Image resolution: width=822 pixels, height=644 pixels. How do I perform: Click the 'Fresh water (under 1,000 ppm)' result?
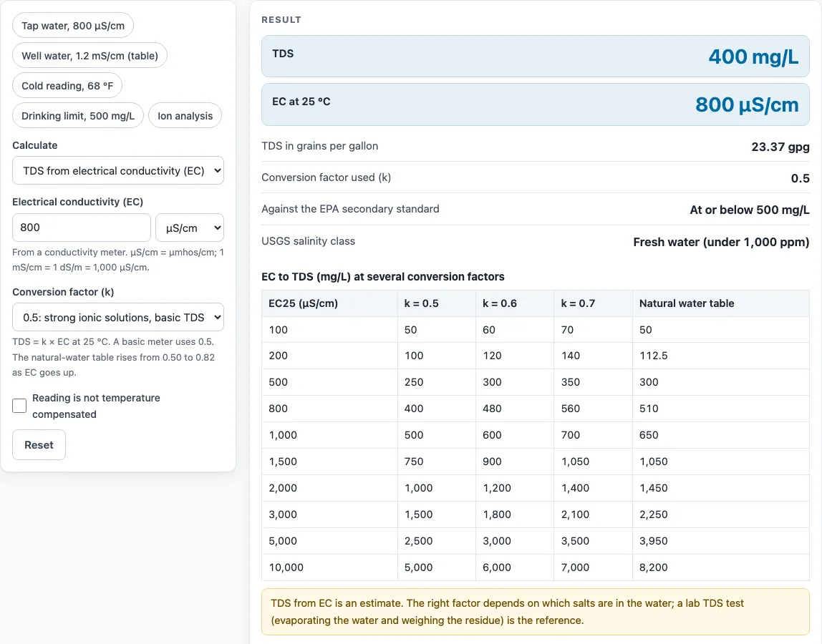click(x=721, y=242)
